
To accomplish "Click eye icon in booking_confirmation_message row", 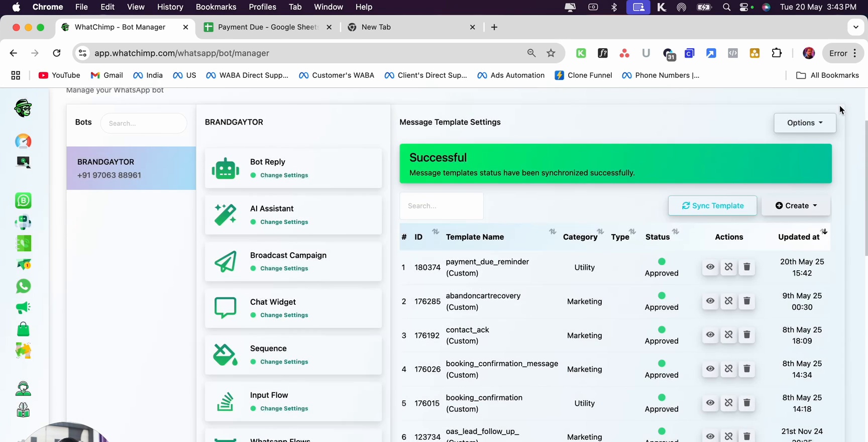I will point(710,369).
